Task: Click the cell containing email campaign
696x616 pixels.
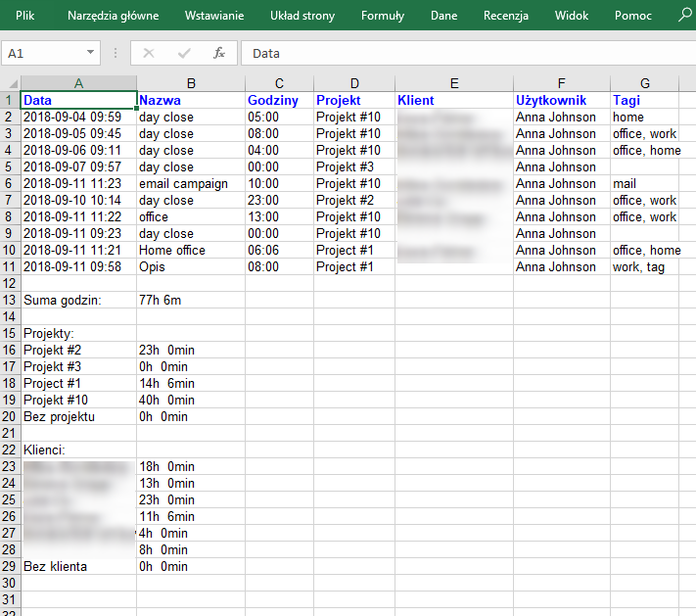Action: click(190, 183)
